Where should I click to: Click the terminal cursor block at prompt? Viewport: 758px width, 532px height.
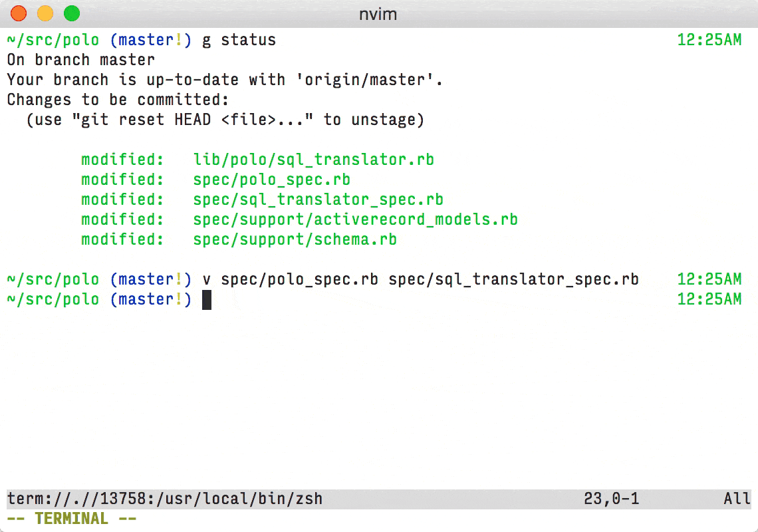coord(206,299)
